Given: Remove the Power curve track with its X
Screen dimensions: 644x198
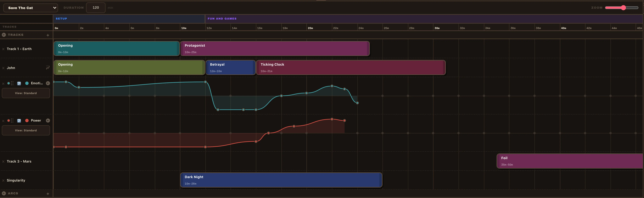Looking at the screenshot, I should point(3,121).
